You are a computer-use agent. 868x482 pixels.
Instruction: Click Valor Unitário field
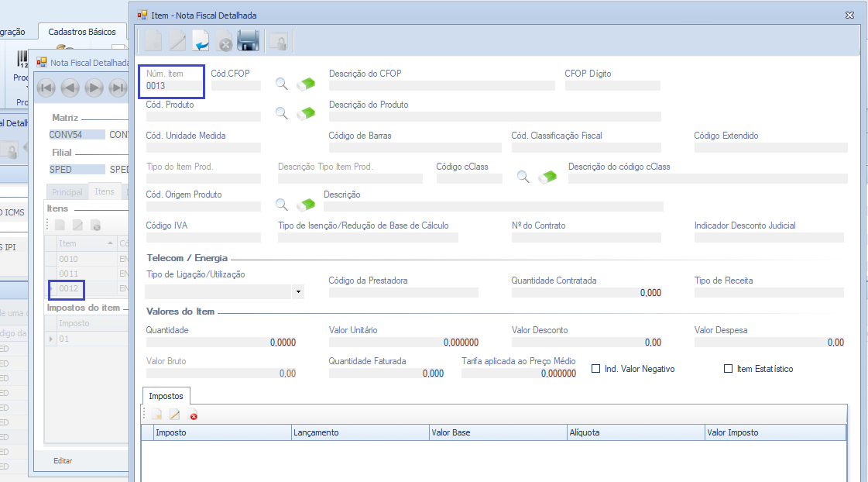pyautogui.click(x=404, y=343)
